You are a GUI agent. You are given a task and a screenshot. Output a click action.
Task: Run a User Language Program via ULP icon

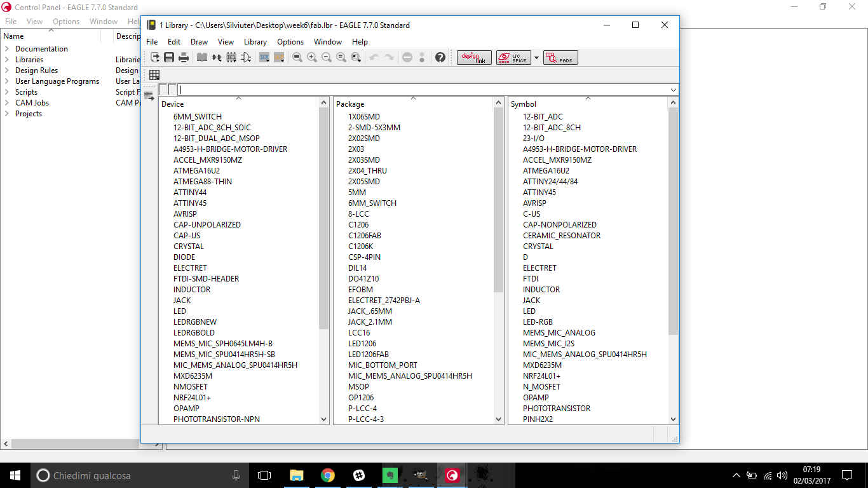(278, 58)
